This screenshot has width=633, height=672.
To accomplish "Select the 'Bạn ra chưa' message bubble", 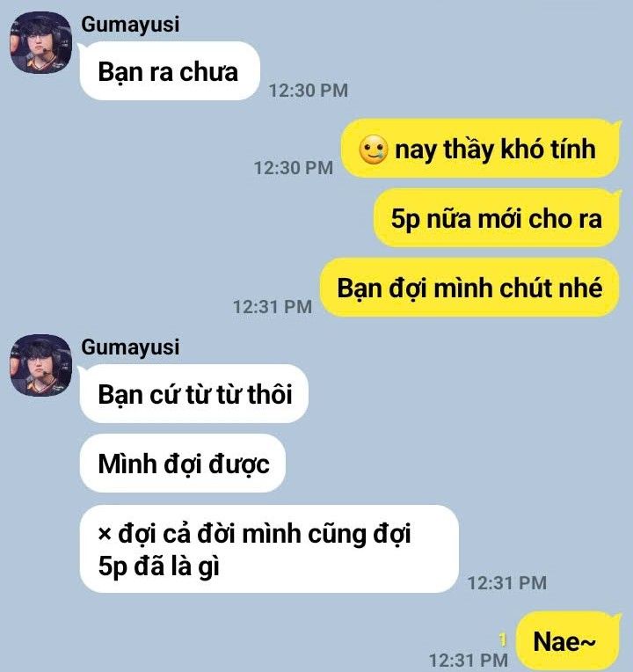I will pos(170,71).
